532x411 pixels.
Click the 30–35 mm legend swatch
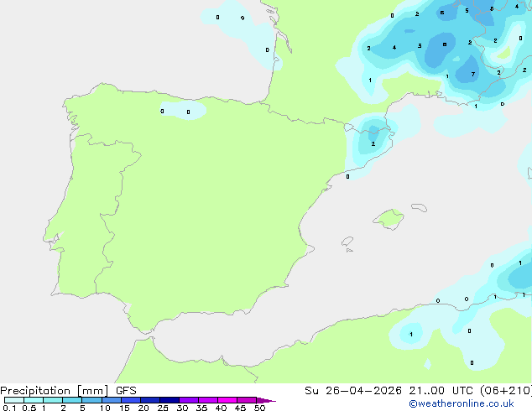(x=189, y=400)
